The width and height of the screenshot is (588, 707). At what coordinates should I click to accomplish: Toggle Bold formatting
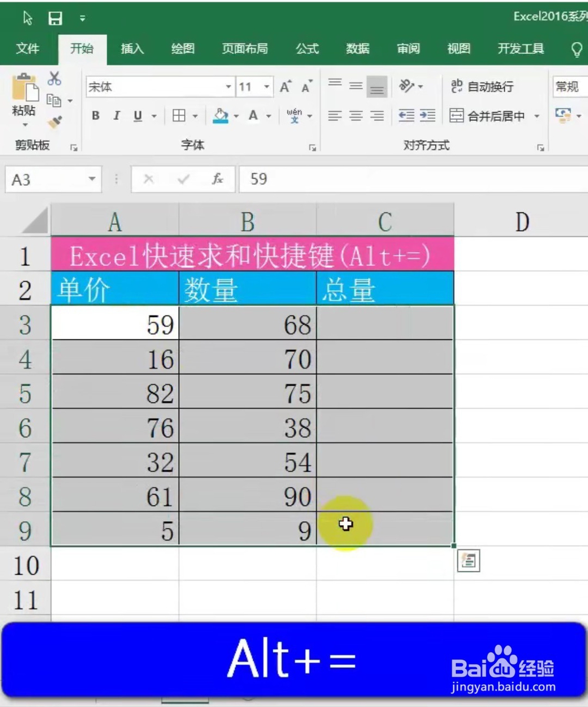point(96,116)
